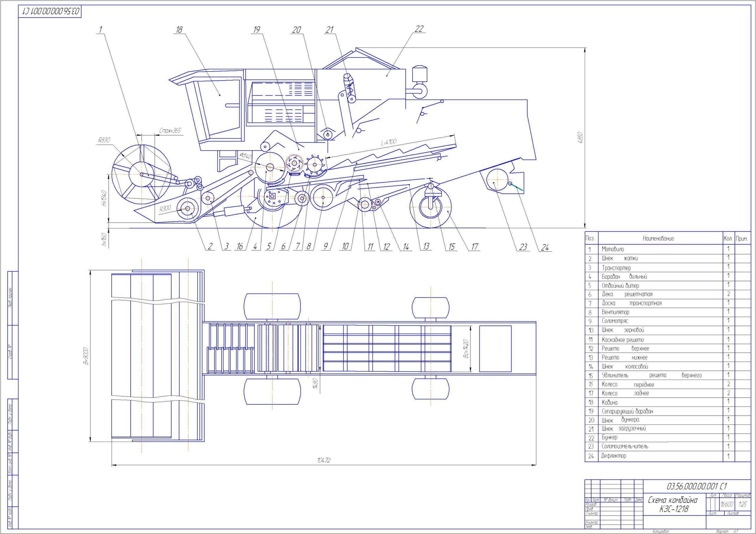Select the 'Cmax=365' dimension label
756x534 pixels.
click(x=170, y=130)
